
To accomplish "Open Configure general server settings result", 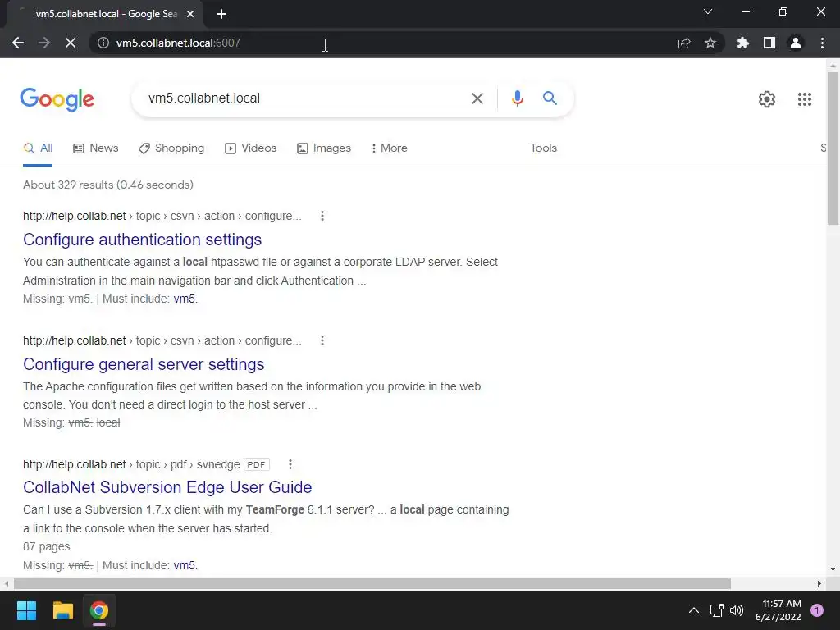I will [144, 364].
